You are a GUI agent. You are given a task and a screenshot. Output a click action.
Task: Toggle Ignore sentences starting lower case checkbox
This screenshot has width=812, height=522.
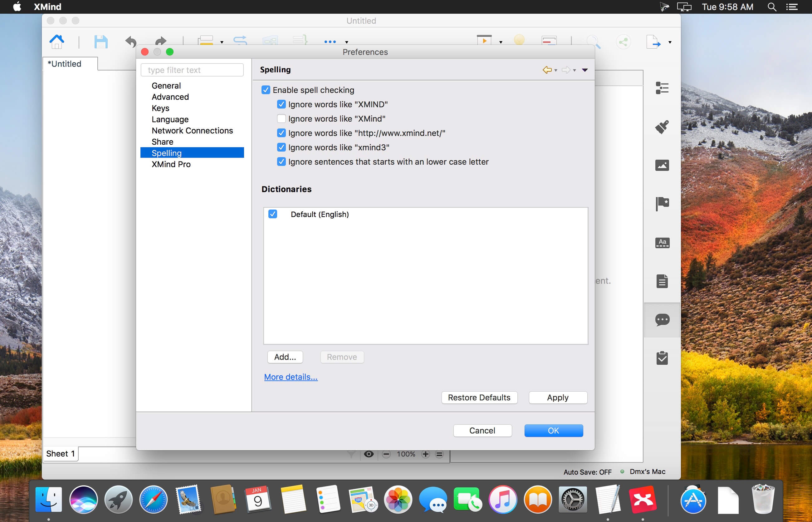pyautogui.click(x=281, y=162)
